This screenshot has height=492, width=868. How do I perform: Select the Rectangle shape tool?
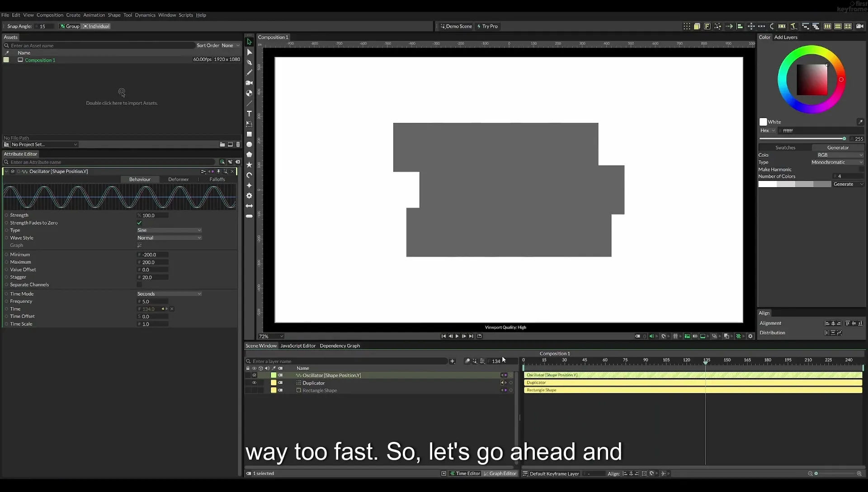click(249, 134)
